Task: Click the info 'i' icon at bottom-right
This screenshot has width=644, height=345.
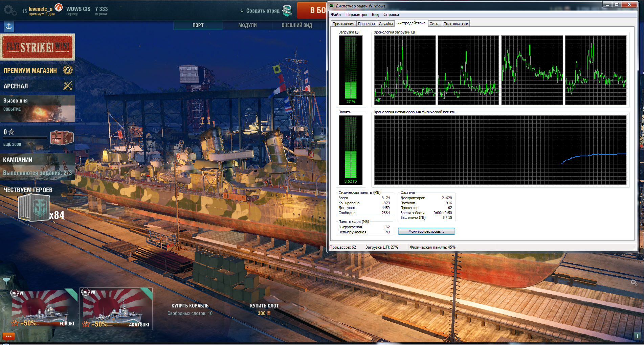Action: [637, 336]
